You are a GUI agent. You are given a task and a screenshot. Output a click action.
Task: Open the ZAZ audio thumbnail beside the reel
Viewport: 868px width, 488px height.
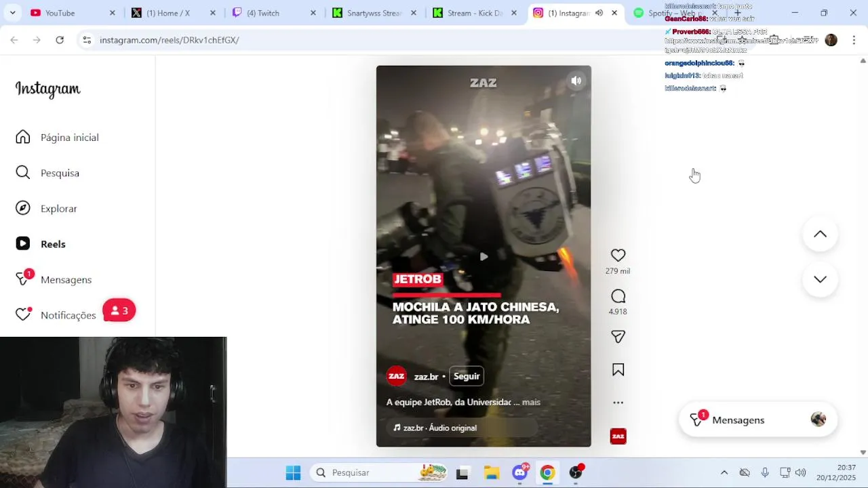[618, 436]
